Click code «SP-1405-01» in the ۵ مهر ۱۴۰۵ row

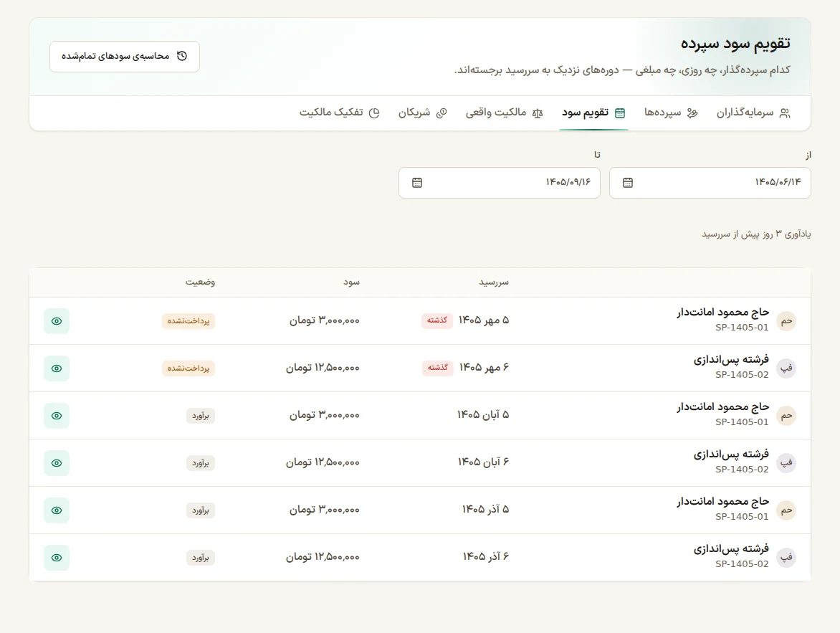click(x=742, y=328)
